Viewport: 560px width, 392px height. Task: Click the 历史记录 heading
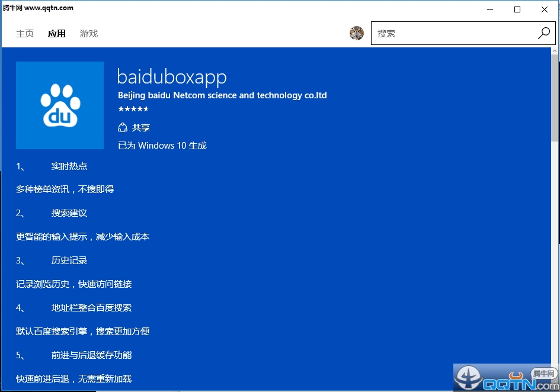[69, 261]
